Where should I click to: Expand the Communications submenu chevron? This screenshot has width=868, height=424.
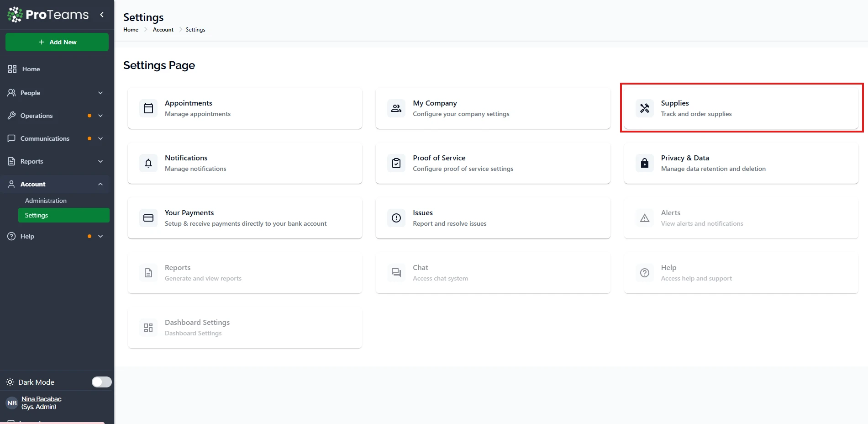point(100,138)
